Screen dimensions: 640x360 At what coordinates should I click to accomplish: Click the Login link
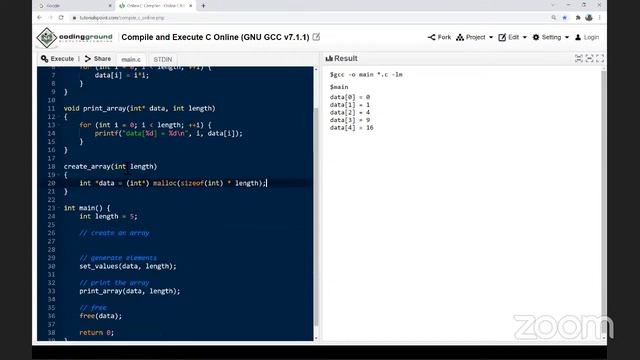click(x=587, y=37)
